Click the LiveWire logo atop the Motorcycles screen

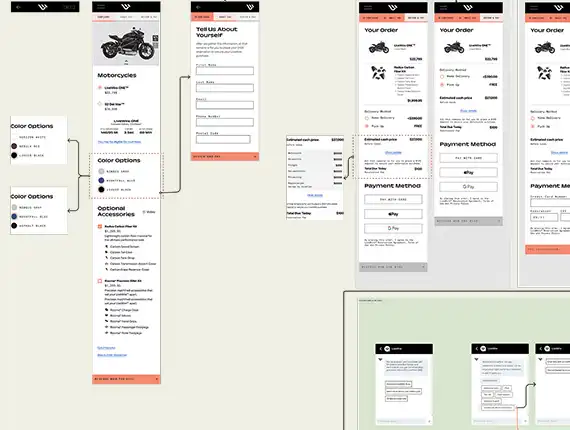(126, 7)
